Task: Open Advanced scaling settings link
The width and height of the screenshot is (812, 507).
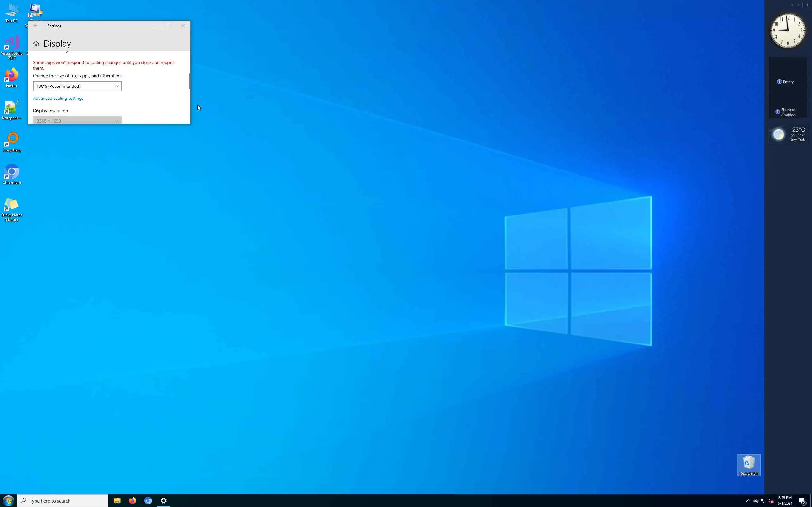Action: [58, 98]
